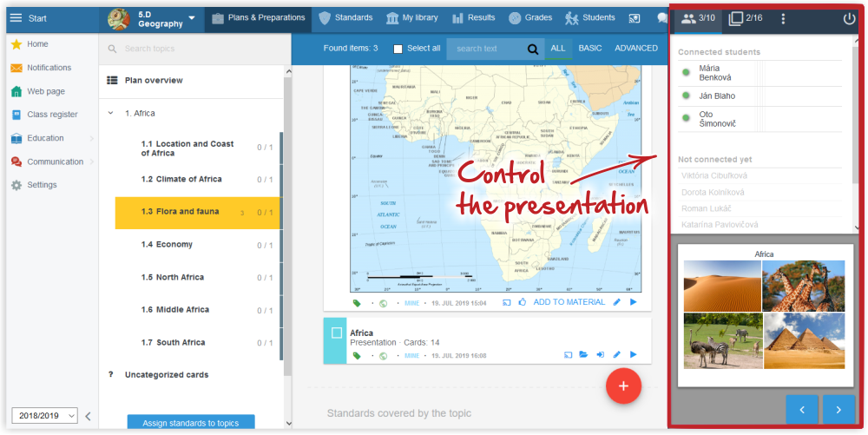Switch filter to ADVANCED
868x435 pixels.
click(636, 48)
